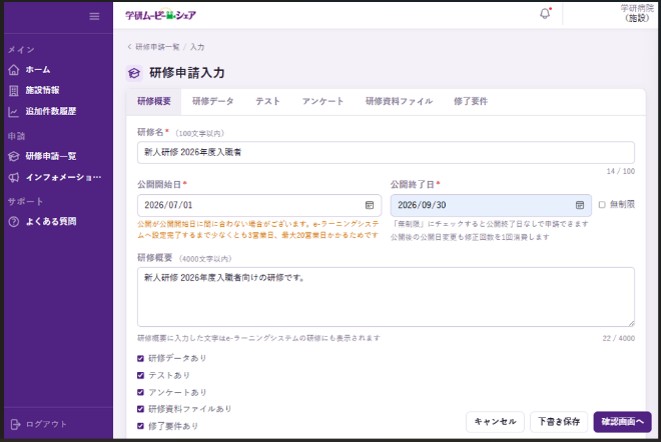Click the home icon in sidebar

pyautogui.click(x=14, y=70)
